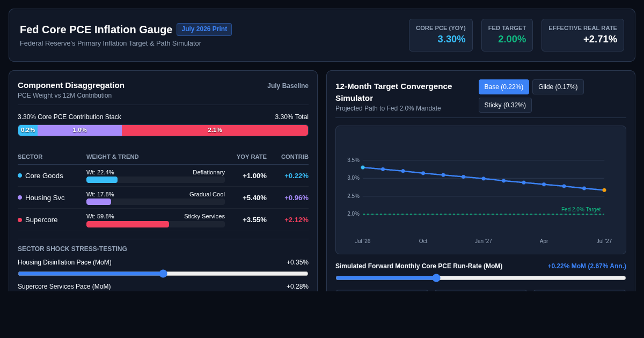Screen dimensions: 644x338
Task: Click the +0.22% contribution value
Action: 296,175
